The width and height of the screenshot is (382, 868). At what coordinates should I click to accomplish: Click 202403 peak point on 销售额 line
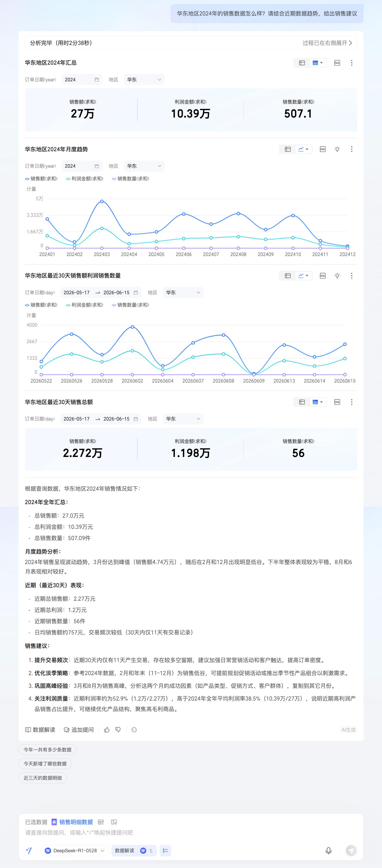pos(102,201)
